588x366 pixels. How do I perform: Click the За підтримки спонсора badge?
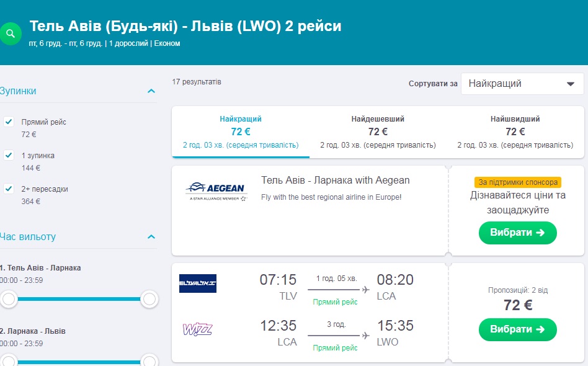(x=518, y=182)
